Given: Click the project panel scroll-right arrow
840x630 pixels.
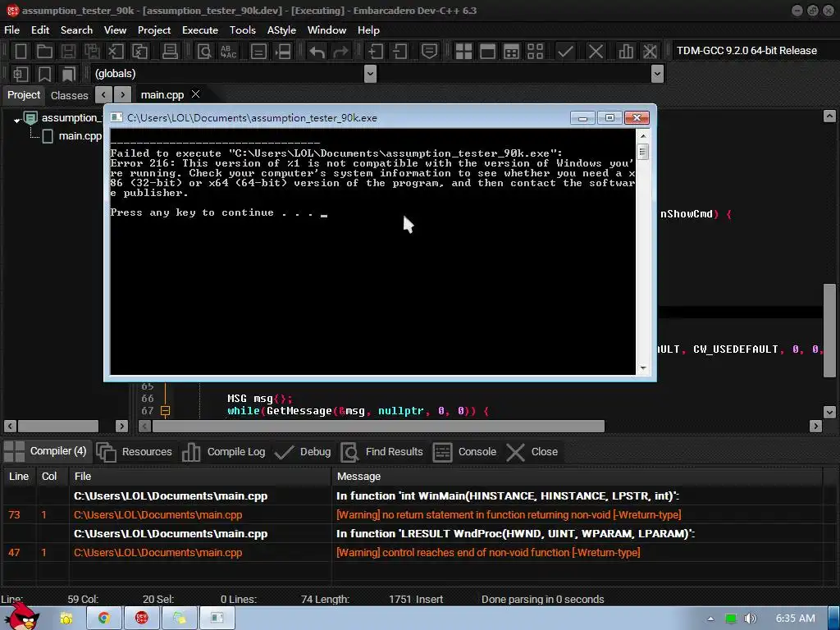Looking at the screenshot, I should 121,426.
